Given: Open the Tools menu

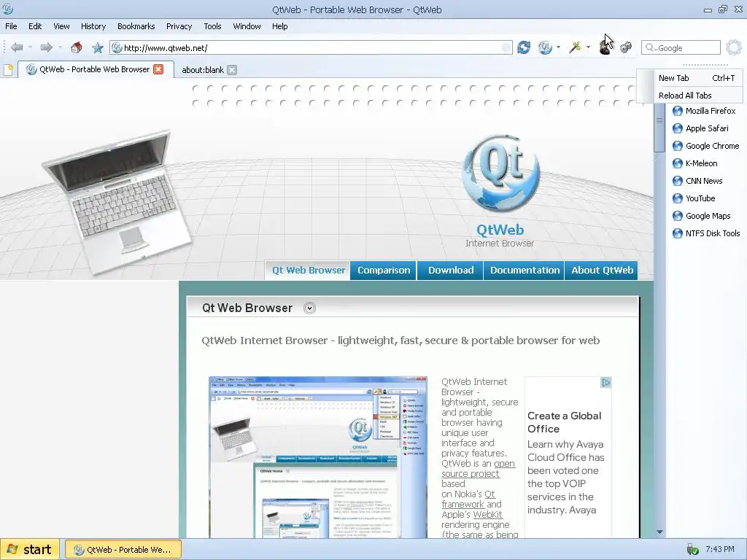Looking at the screenshot, I should (212, 26).
